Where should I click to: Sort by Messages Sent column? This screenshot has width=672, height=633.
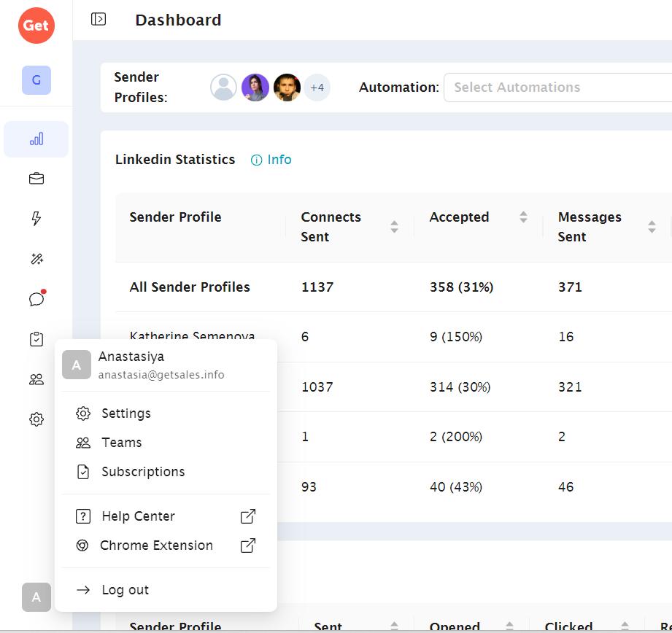[x=652, y=227]
